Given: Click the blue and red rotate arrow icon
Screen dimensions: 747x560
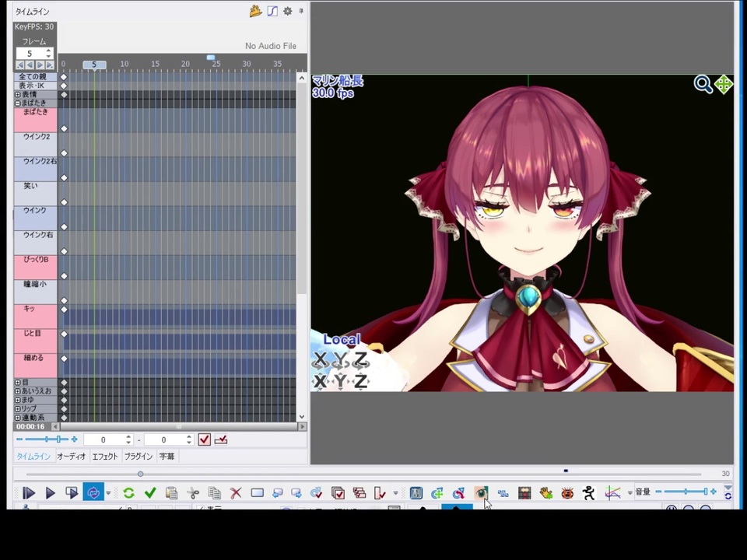Looking at the screenshot, I should pos(459,493).
